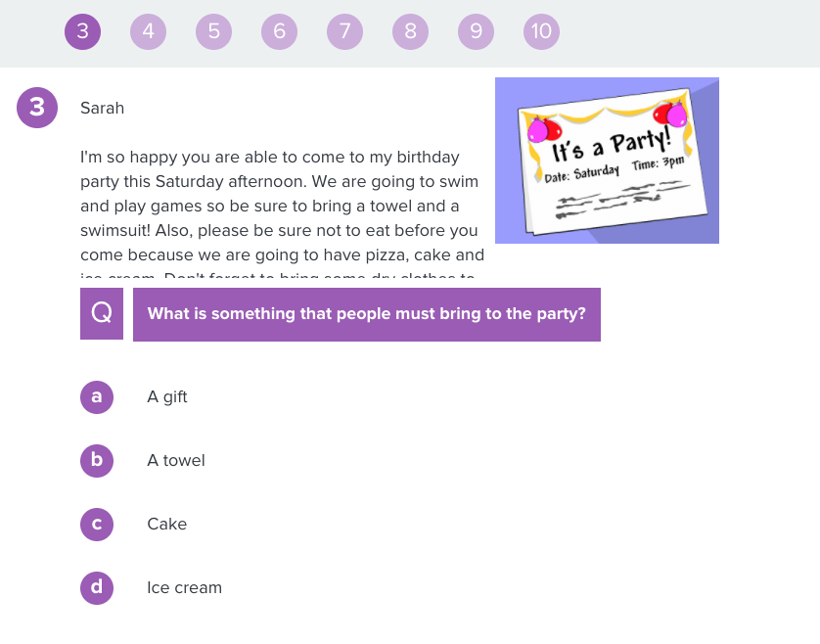Click the purple Q question icon
This screenshot has width=820, height=644.
click(102, 314)
